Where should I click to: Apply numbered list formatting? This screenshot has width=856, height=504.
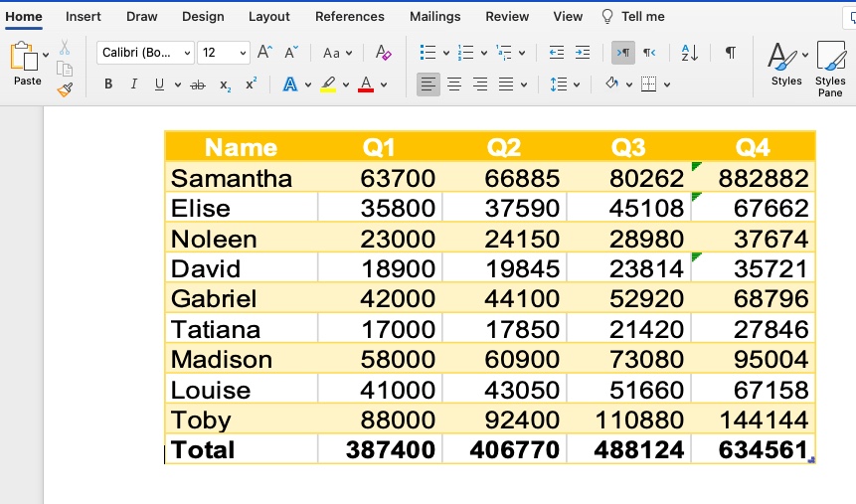click(x=465, y=53)
